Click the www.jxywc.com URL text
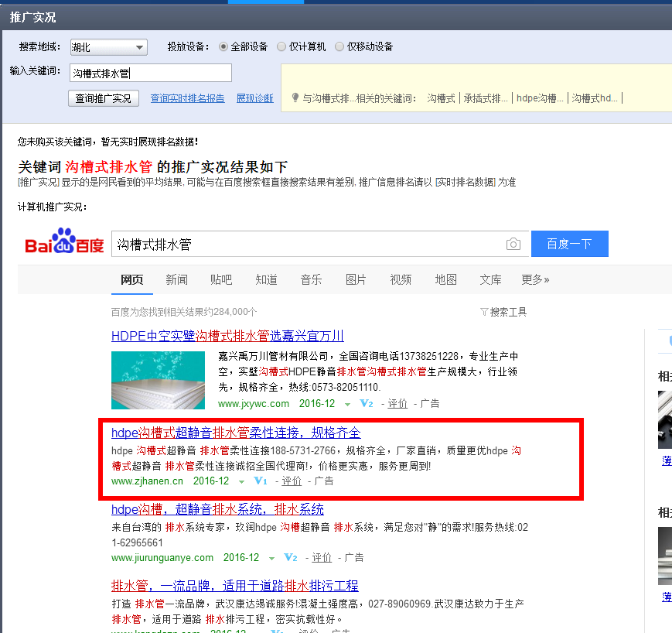Screen dimensions: 672x633 (254, 404)
